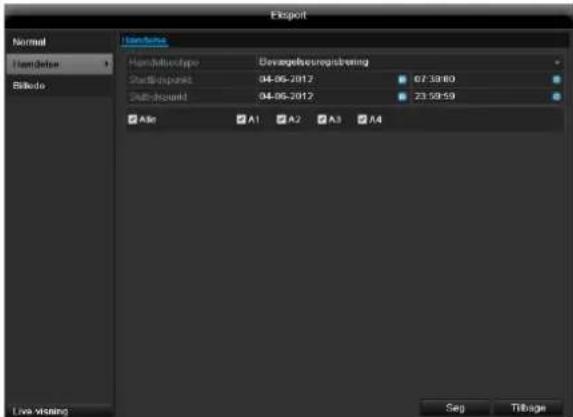Toggle camera A3 checkbox
573x417 pixels.
pos(322,119)
